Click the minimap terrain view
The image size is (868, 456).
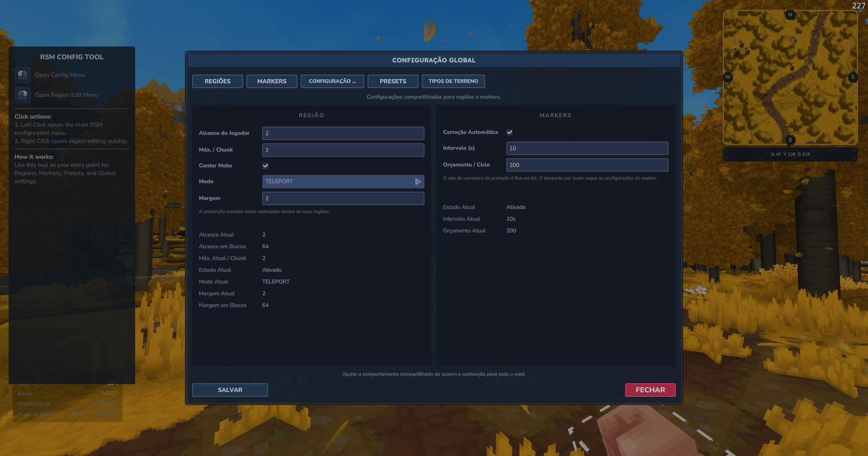click(x=790, y=77)
